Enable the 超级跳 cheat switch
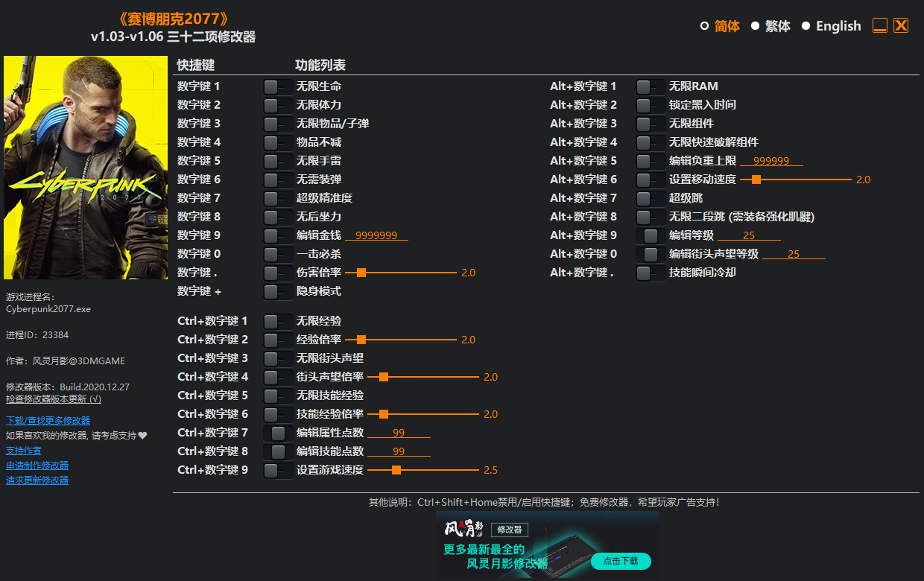 click(651, 197)
